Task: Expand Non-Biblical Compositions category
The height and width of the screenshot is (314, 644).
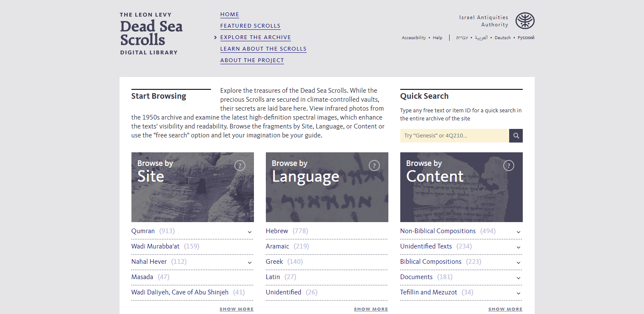Action: tap(519, 232)
